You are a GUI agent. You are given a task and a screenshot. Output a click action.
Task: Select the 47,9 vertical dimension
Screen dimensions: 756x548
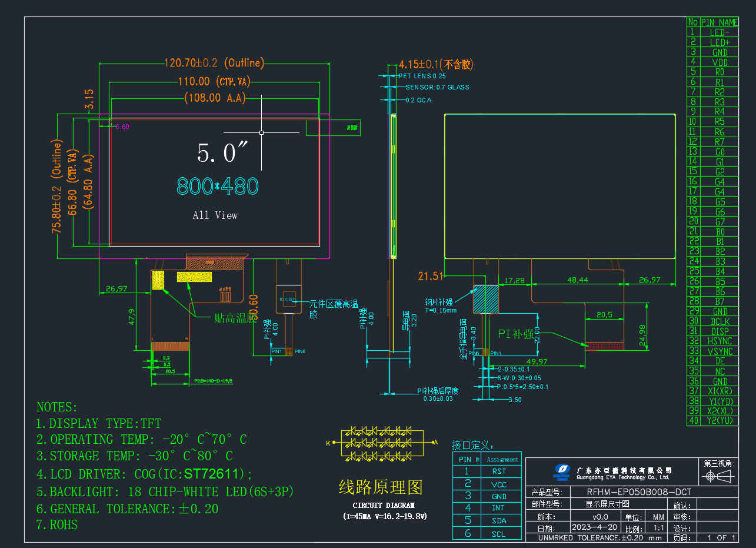coord(132,317)
